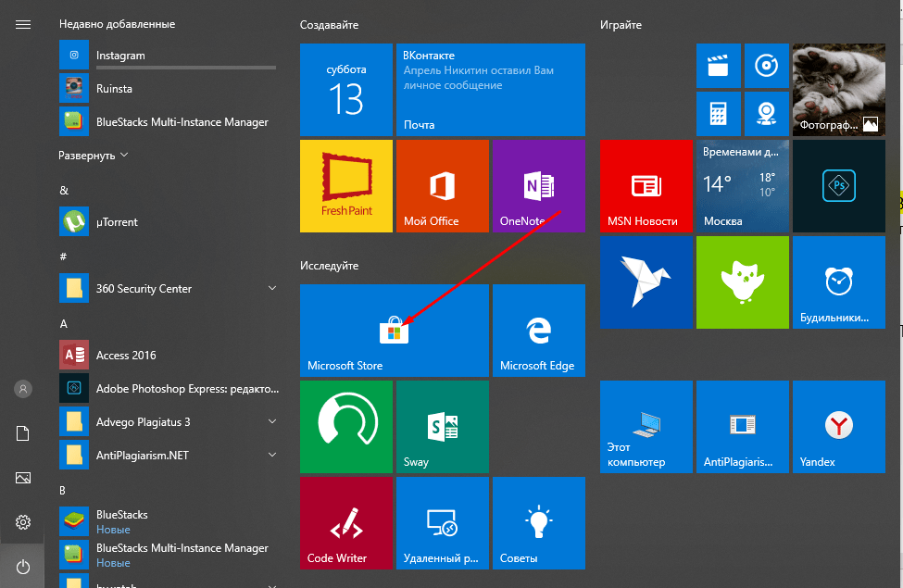Open the Sway tile
This screenshot has width=903, height=588.
(443, 427)
